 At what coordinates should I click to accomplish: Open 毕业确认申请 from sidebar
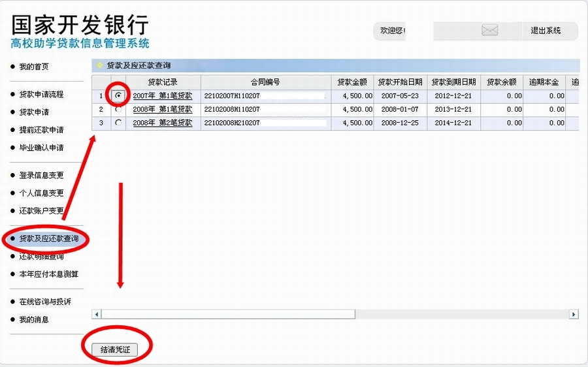(41, 148)
